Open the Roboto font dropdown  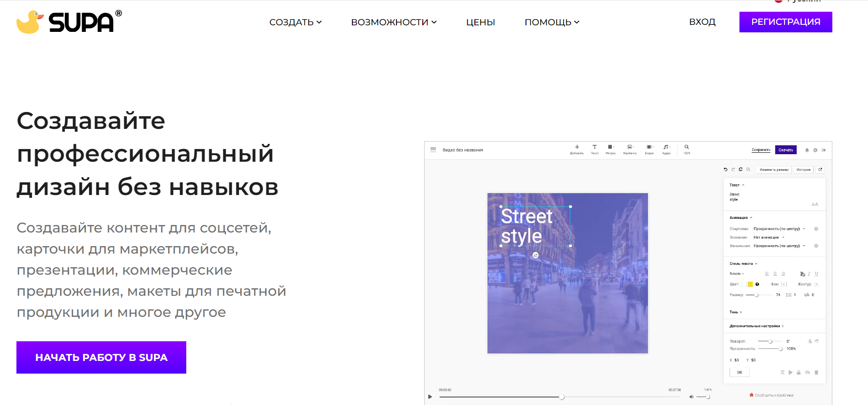(737, 274)
